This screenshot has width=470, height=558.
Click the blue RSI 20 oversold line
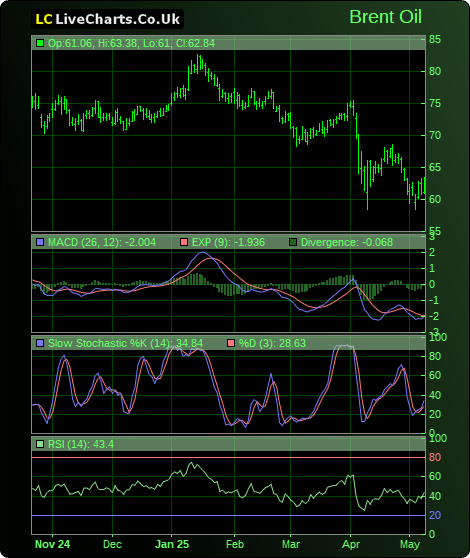[228, 515]
